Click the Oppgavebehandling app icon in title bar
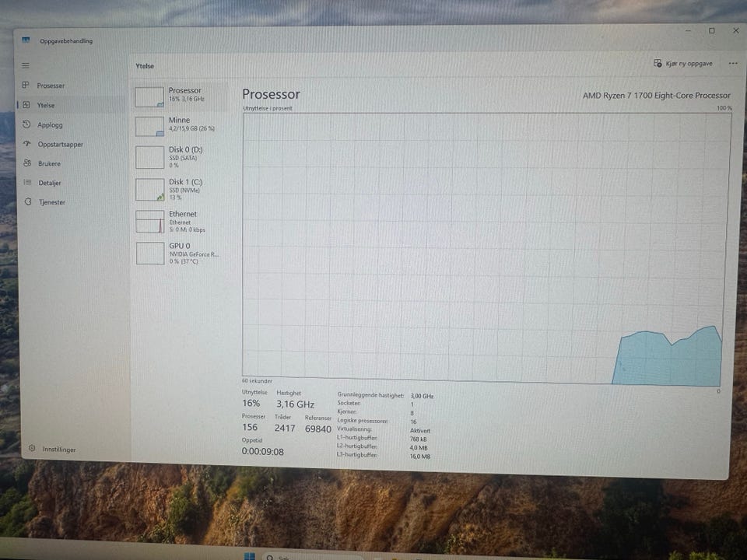 click(x=26, y=40)
